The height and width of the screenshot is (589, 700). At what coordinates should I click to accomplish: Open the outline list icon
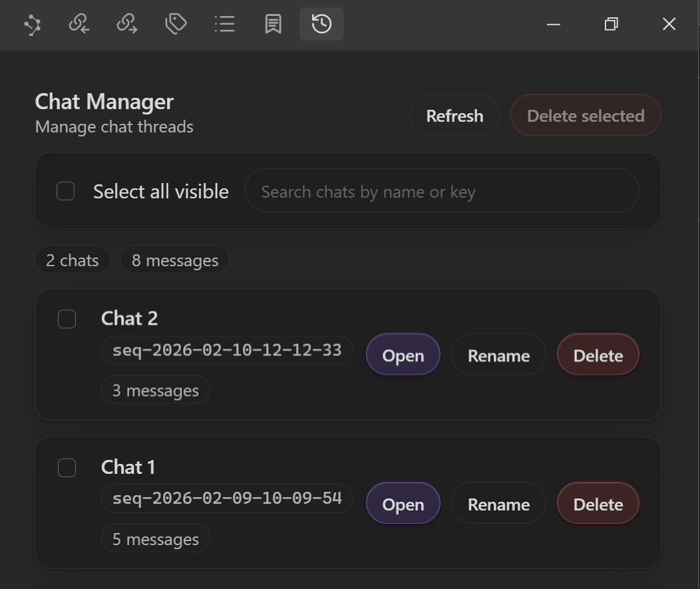(x=225, y=25)
